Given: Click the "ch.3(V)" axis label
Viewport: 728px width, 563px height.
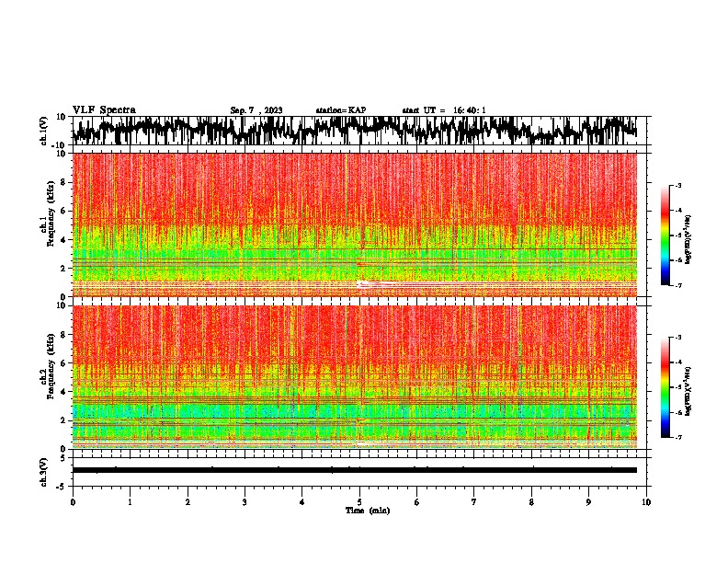Looking at the screenshot, I should pos(44,473).
